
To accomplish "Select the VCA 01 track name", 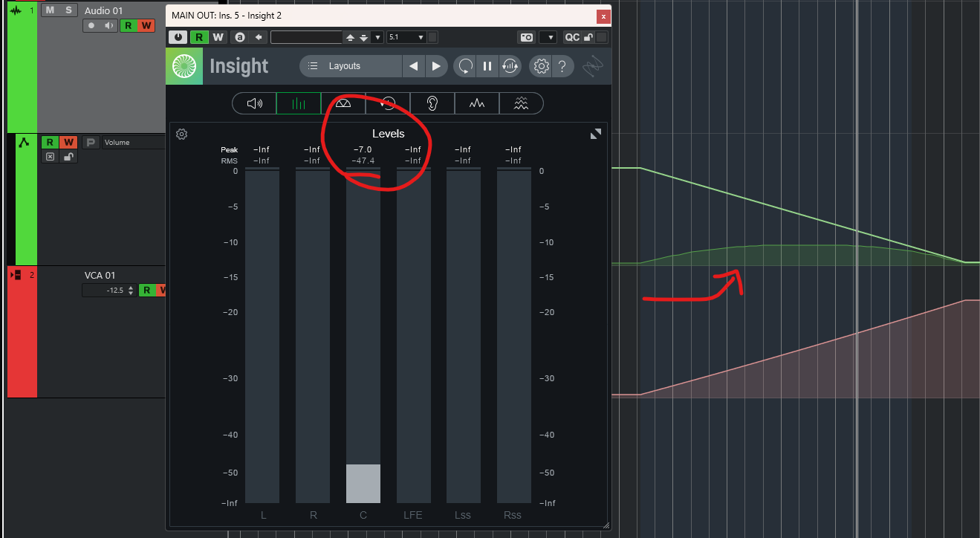I will tap(100, 275).
